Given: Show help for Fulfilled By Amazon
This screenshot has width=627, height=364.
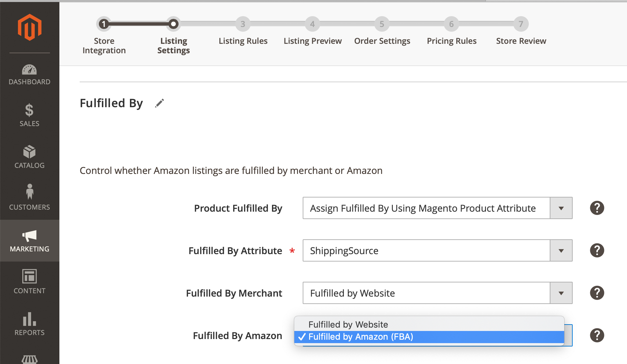Looking at the screenshot, I should tap(597, 335).
